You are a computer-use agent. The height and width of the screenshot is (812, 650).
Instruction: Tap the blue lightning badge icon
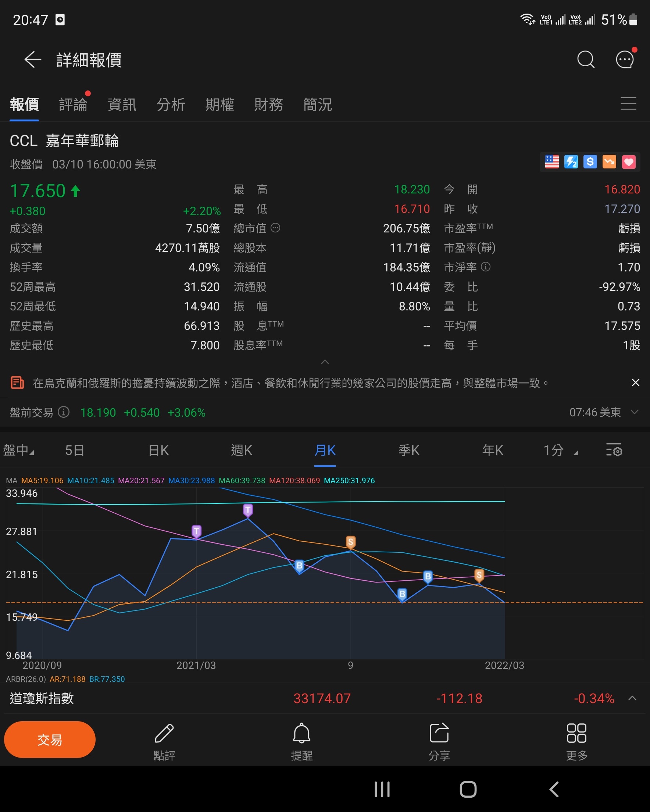571,162
